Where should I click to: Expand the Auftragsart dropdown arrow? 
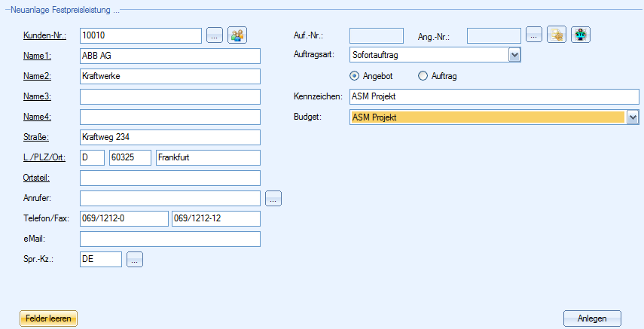(514, 55)
